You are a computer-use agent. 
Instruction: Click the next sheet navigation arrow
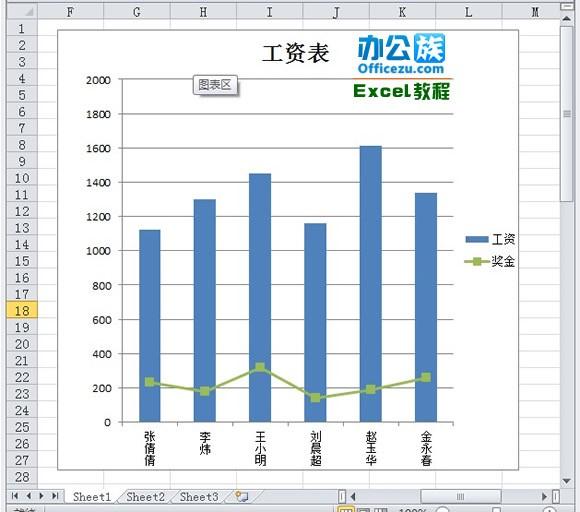41,496
